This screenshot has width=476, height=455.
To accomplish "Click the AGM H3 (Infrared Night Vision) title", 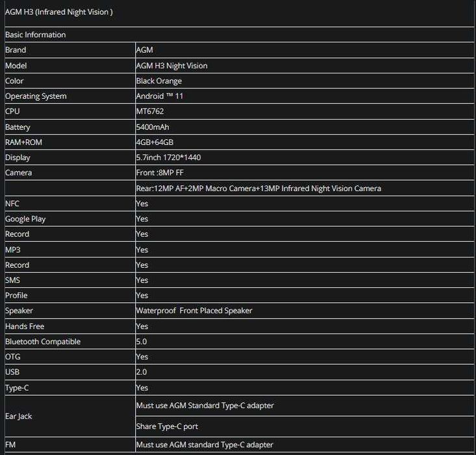I will (59, 12).
